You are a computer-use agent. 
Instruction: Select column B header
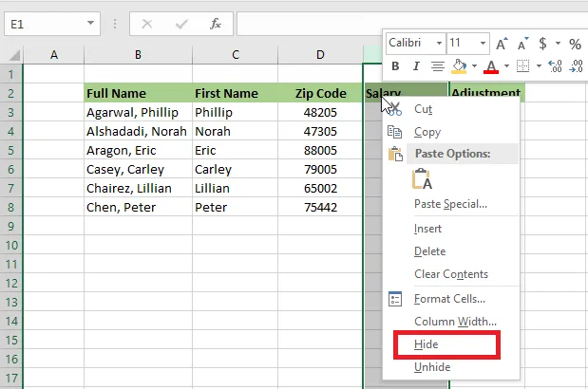point(139,55)
